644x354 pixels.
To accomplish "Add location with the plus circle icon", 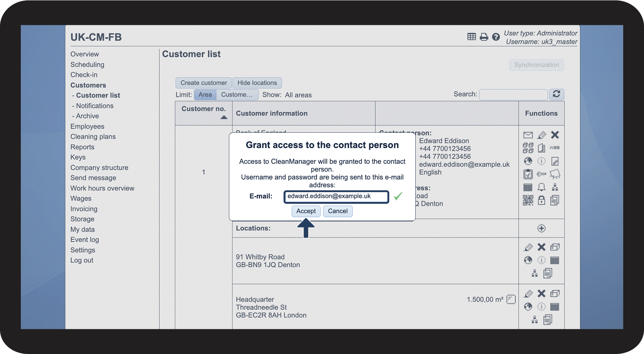I will (x=541, y=229).
